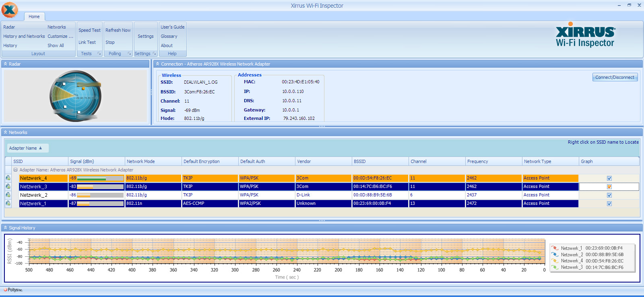Click the Netzwerk_1 legend line icon
Screen dimensions: 644x297
click(555, 248)
